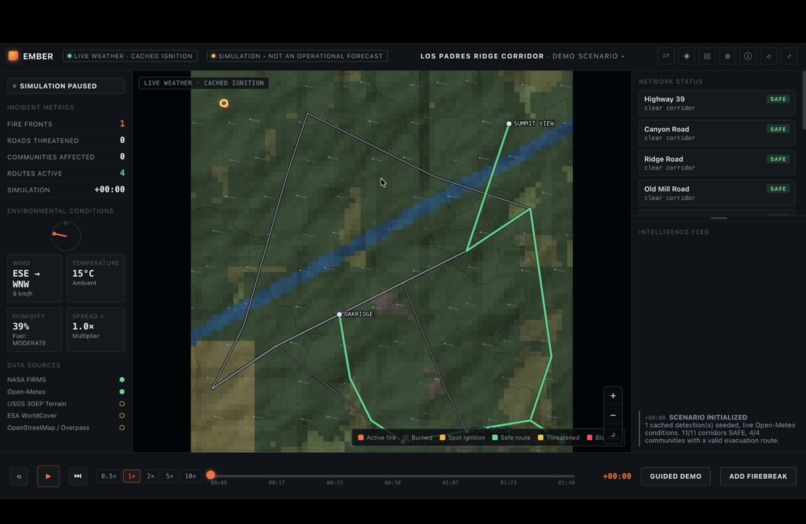Image resolution: width=806 pixels, height=524 pixels.
Task: Toggle fullscreen expand icon in header
Action: point(790,56)
